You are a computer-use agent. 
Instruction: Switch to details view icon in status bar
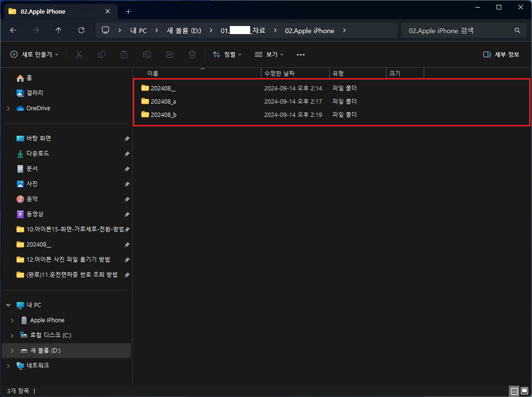[x=515, y=391]
